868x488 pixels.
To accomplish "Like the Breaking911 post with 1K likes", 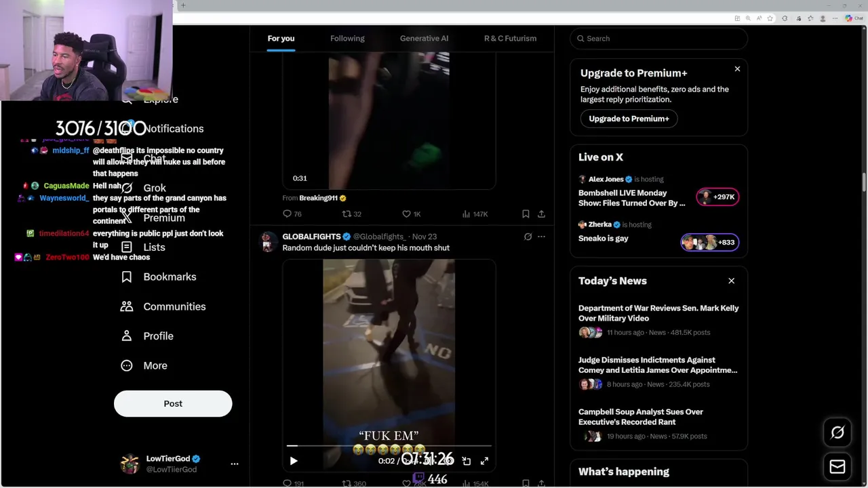I will click(x=411, y=214).
